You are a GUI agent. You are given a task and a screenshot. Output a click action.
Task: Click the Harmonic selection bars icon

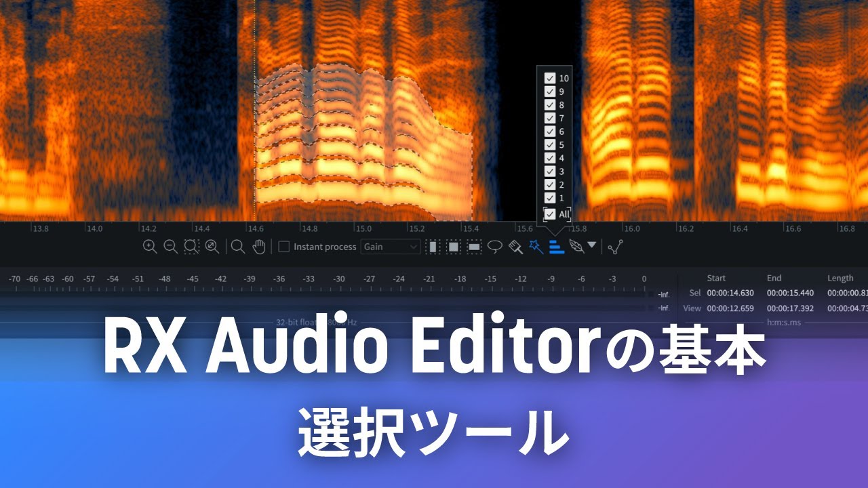click(x=556, y=247)
